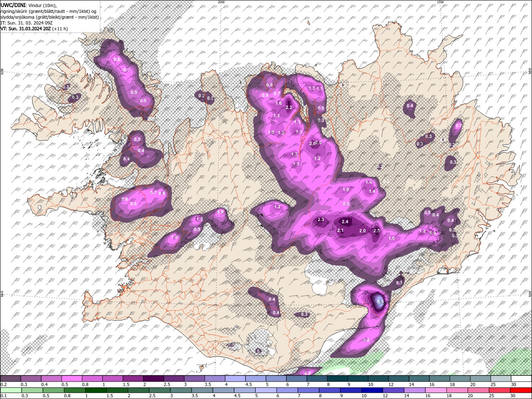Select the snow legend swatch between 18 and 20
532x399 pixels.
[x=460, y=378]
